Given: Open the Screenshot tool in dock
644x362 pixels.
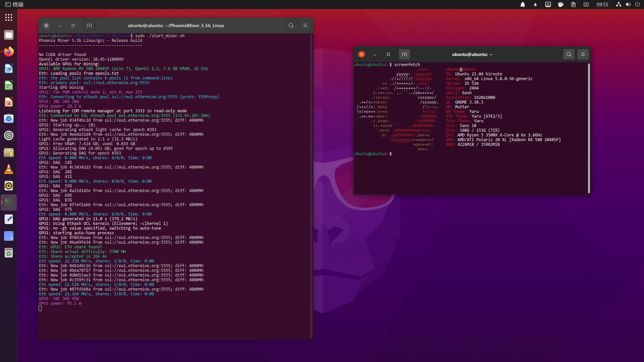Looking at the screenshot, I should pos(9,236).
